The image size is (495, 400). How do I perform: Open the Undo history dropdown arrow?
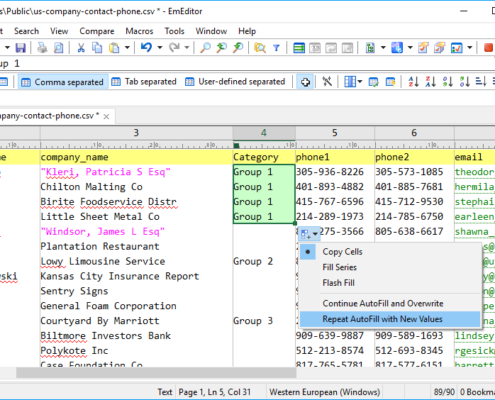(x=160, y=48)
